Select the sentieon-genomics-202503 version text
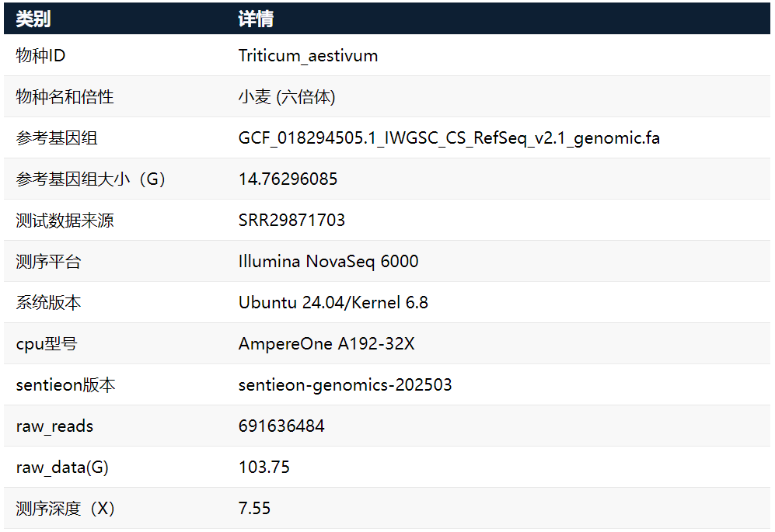 [345, 385]
